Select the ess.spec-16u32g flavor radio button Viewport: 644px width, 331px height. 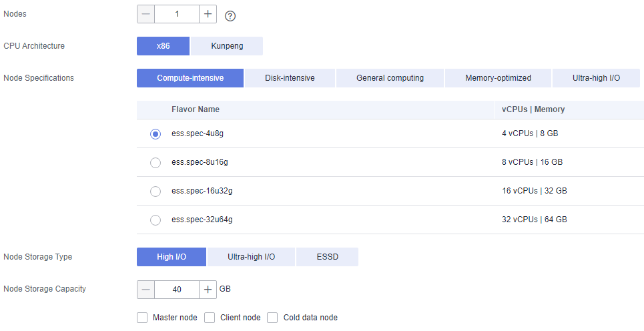pos(155,192)
